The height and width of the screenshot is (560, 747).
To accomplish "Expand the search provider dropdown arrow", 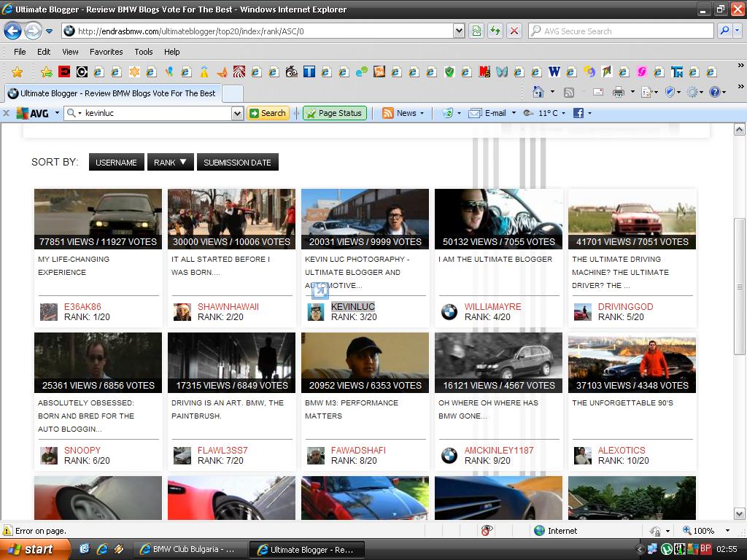I will 738,31.
